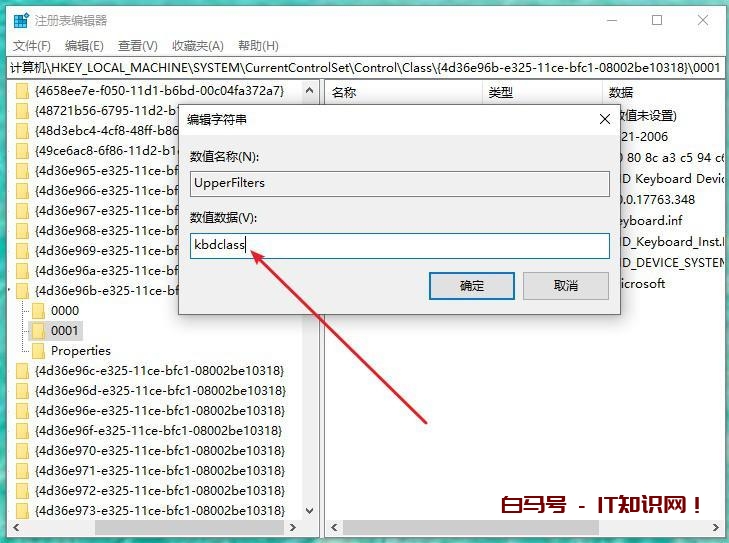Open the 收藏夹(A) menu

[198, 46]
